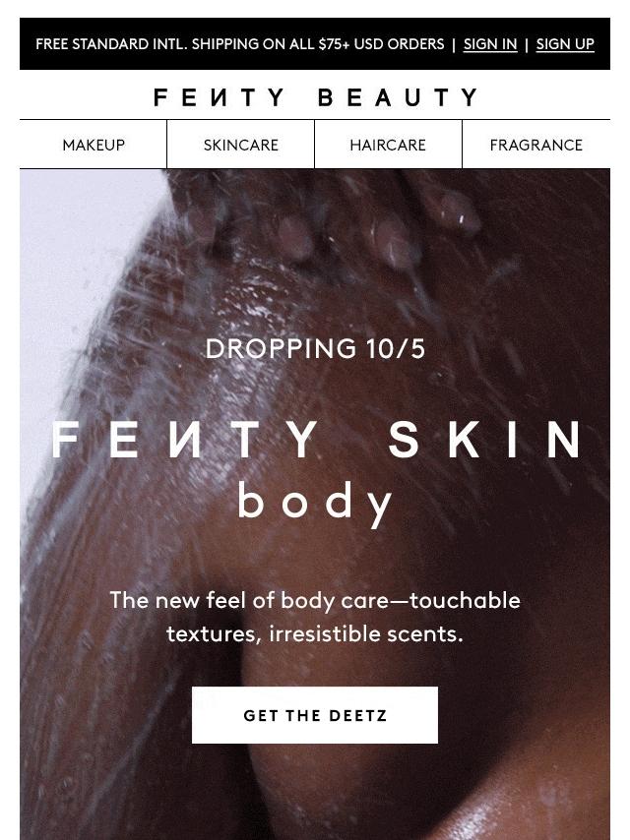This screenshot has height=840, width=630.
Task: Click the FENTY SKIN hero headline
Action: pyautogui.click(x=315, y=440)
